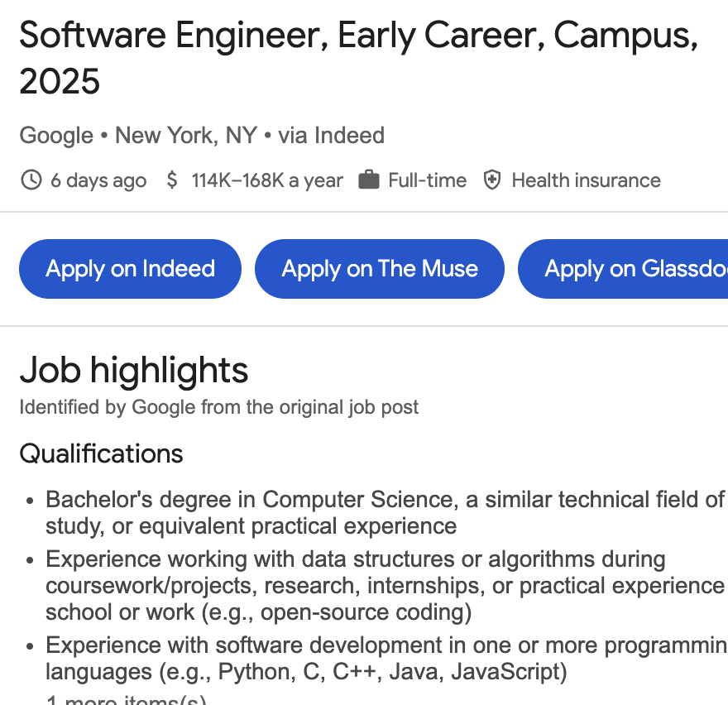The width and height of the screenshot is (728, 705).
Task: Click 'Identified by Google from the original job post'
Action: (219, 407)
